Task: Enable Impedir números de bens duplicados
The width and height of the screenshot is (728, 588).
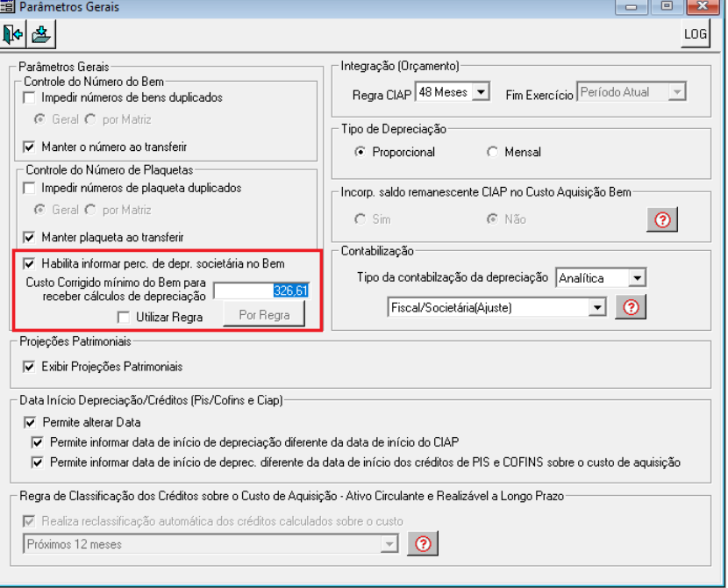Action: coord(29,97)
